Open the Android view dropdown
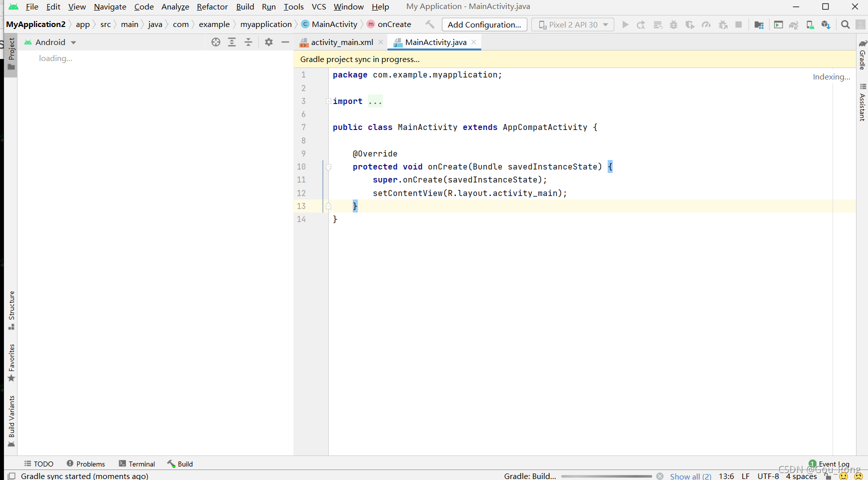Viewport: 868px width, 480px height. (x=50, y=42)
